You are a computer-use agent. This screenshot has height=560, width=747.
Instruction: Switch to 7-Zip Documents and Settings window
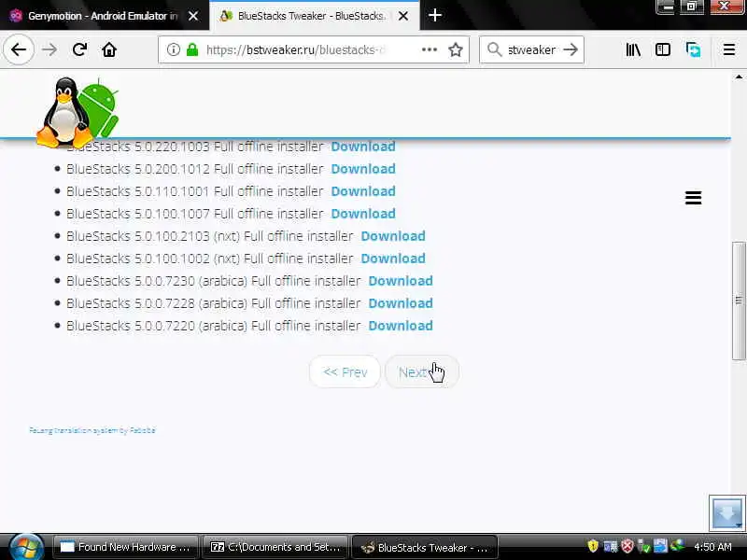point(275,547)
